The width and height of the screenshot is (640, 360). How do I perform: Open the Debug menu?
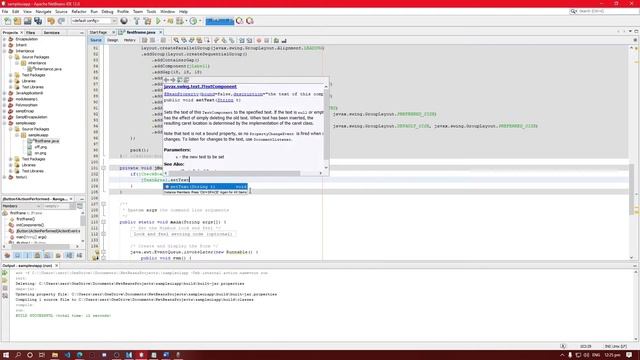(107, 11)
